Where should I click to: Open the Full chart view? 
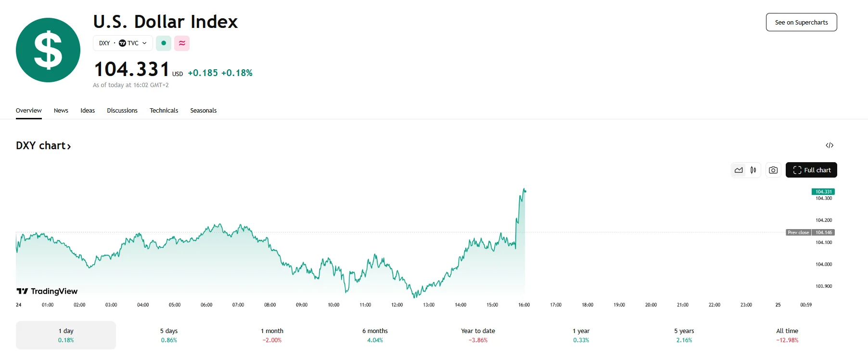tap(811, 170)
